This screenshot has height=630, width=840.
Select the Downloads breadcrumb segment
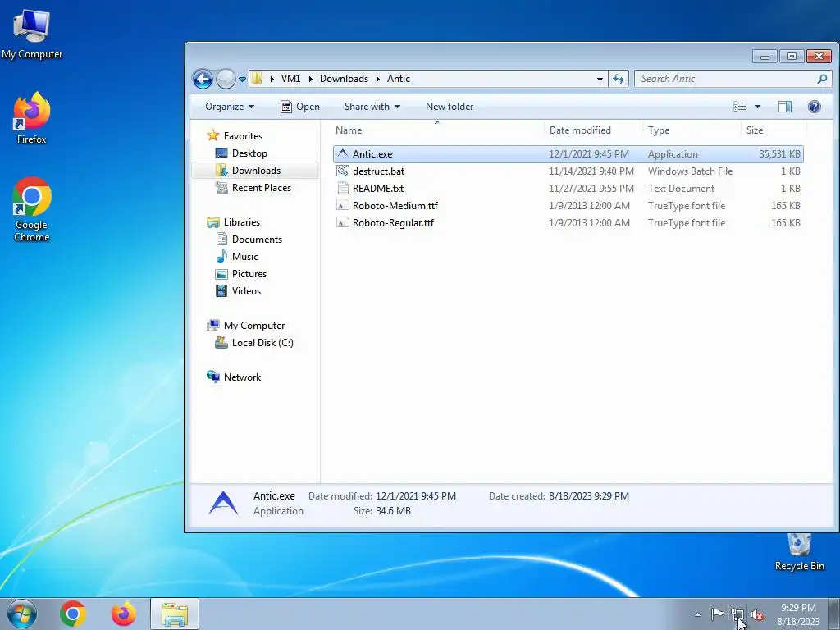click(344, 79)
